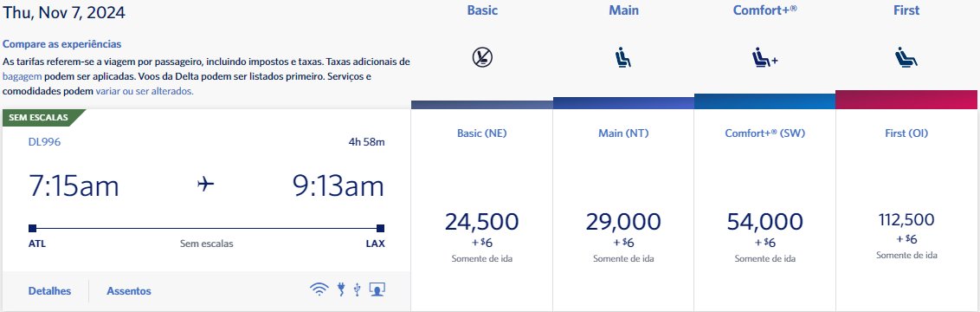Image resolution: width=980 pixels, height=312 pixels.
Task: Click the DL996 flight number
Action: click(44, 142)
